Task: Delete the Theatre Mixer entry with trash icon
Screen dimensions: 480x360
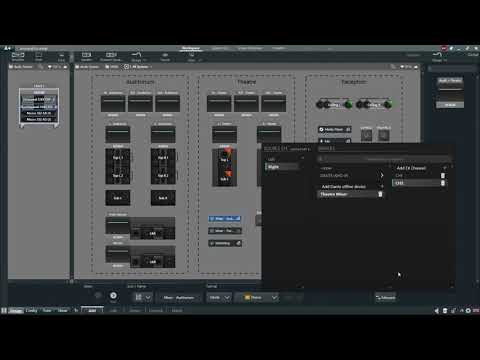Action: click(x=380, y=194)
